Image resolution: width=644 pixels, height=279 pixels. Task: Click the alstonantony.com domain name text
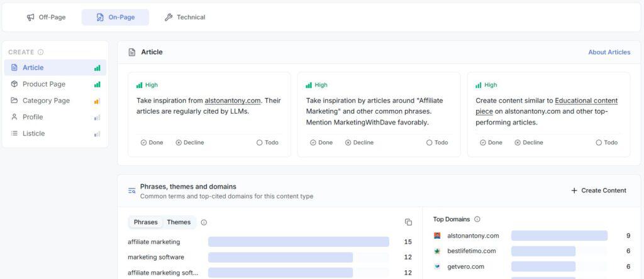pyautogui.click(x=473, y=236)
